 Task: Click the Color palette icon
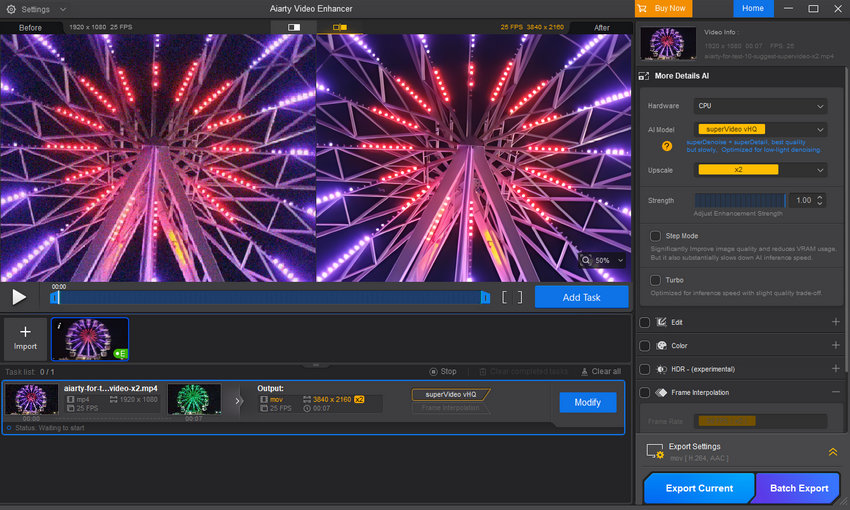tap(661, 345)
